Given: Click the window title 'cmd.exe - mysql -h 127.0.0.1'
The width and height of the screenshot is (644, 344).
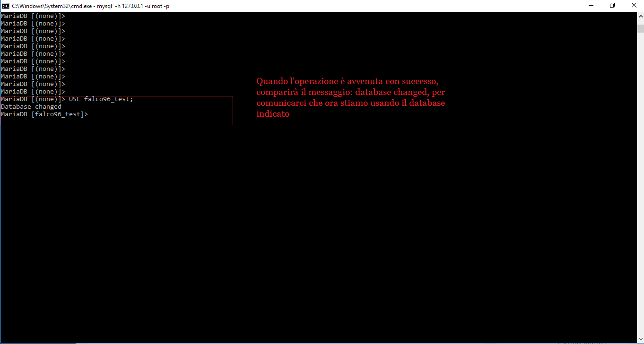Looking at the screenshot, I should (x=91, y=6).
